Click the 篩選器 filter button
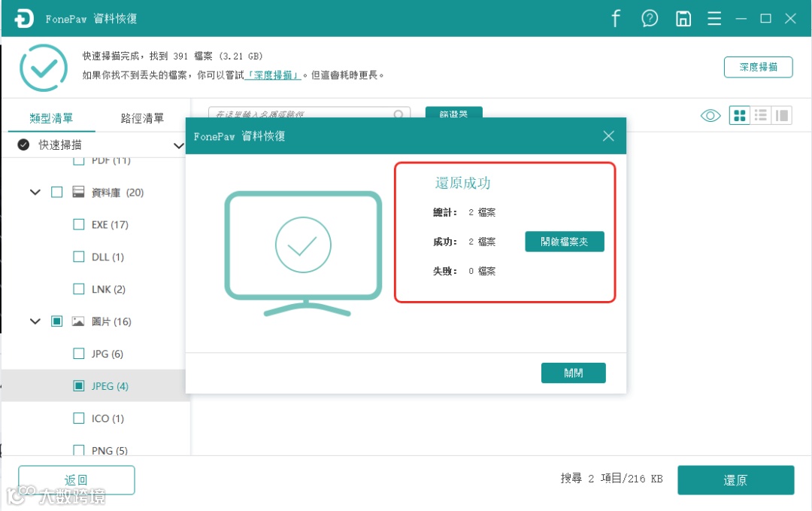 pyautogui.click(x=453, y=113)
